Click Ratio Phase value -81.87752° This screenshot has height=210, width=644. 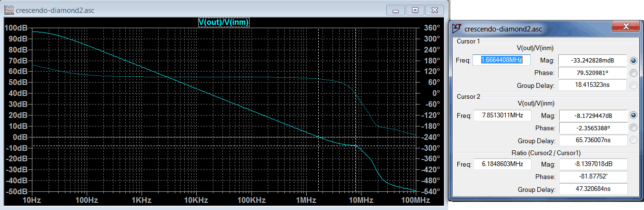click(593, 177)
